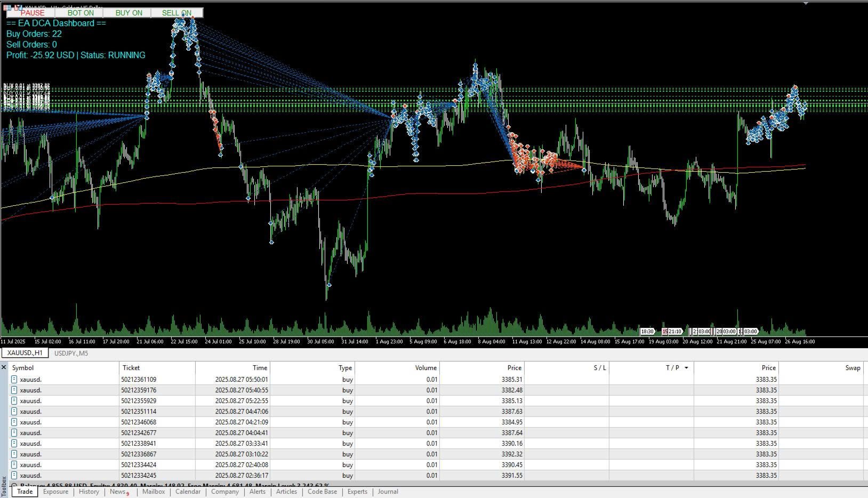The image size is (868, 498).
Task: Sort trades by the Symbol column header
Action: 64,367
